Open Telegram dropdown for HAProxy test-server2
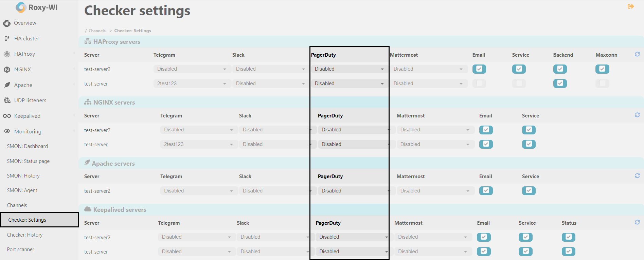Screen dimensions: 644x260 (192, 69)
